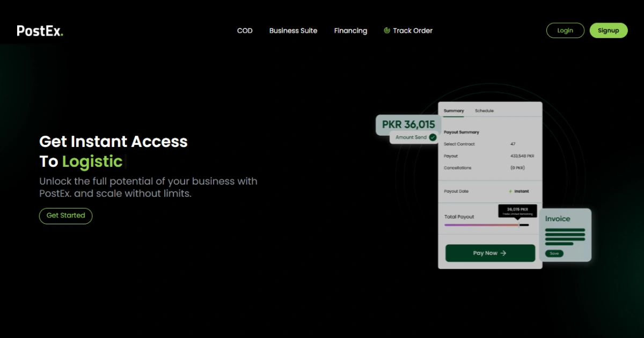
Task: Click the Save button on the Invoice card
Action: (x=554, y=253)
